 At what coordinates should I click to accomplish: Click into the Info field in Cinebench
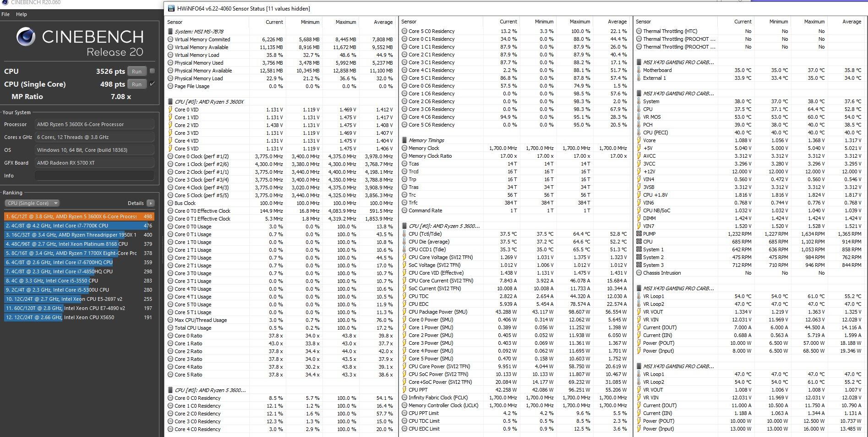pos(95,176)
